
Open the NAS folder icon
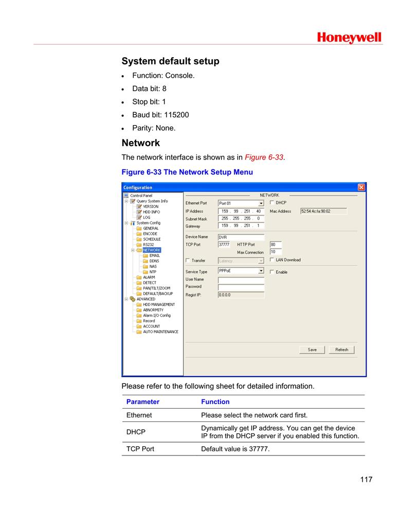pos(145,267)
